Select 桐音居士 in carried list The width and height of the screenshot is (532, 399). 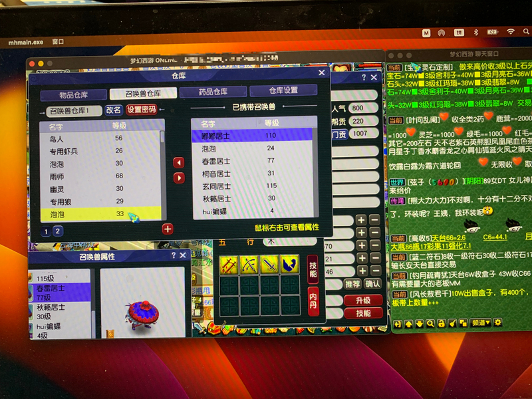point(253,174)
